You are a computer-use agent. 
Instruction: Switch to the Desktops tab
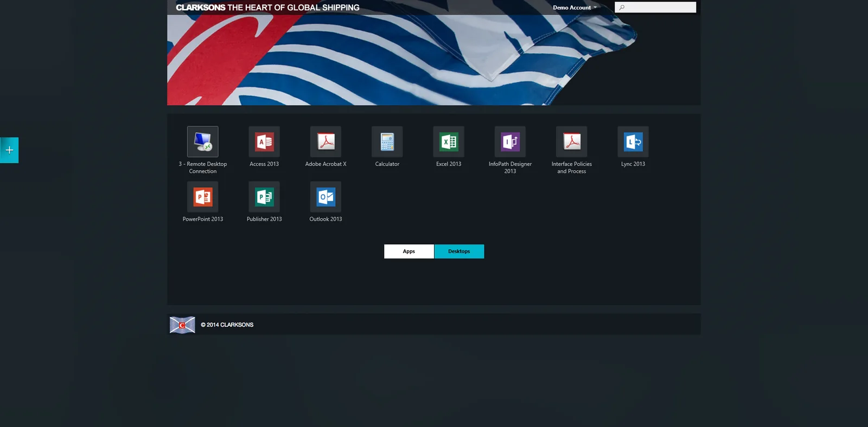tap(459, 251)
